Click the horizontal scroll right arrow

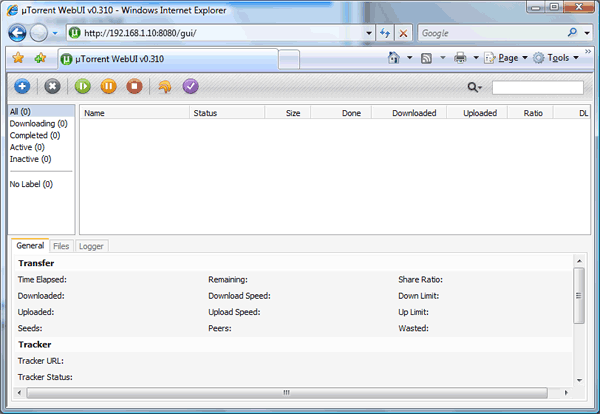click(x=566, y=393)
